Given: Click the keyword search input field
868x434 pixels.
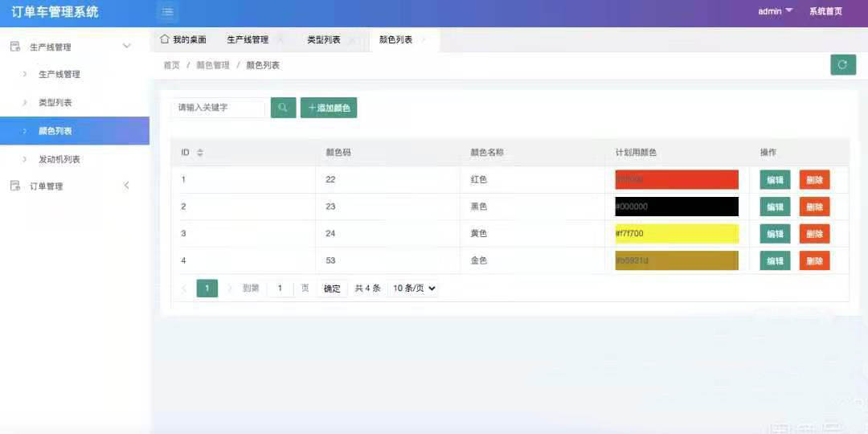Looking at the screenshot, I should [x=218, y=108].
